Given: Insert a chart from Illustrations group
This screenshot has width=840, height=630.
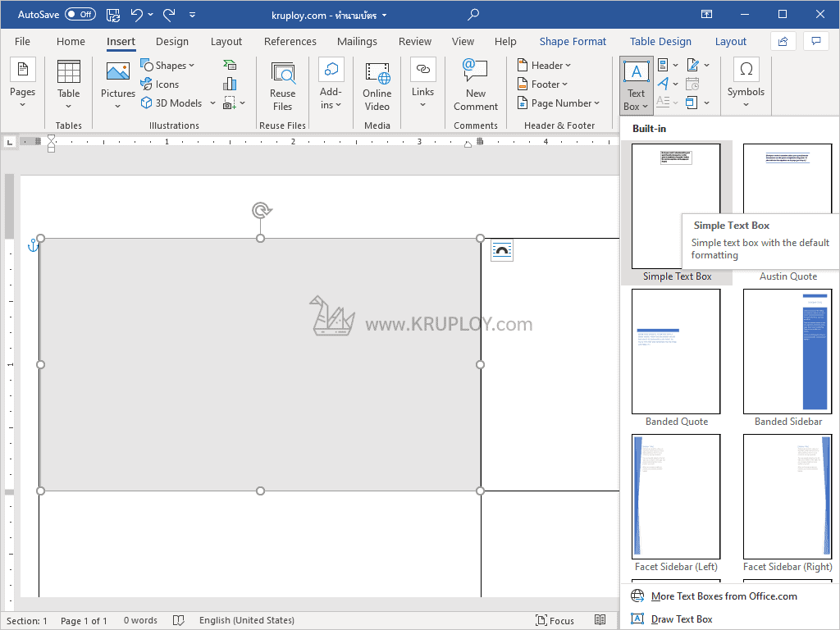Looking at the screenshot, I should (x=230, y=84).
